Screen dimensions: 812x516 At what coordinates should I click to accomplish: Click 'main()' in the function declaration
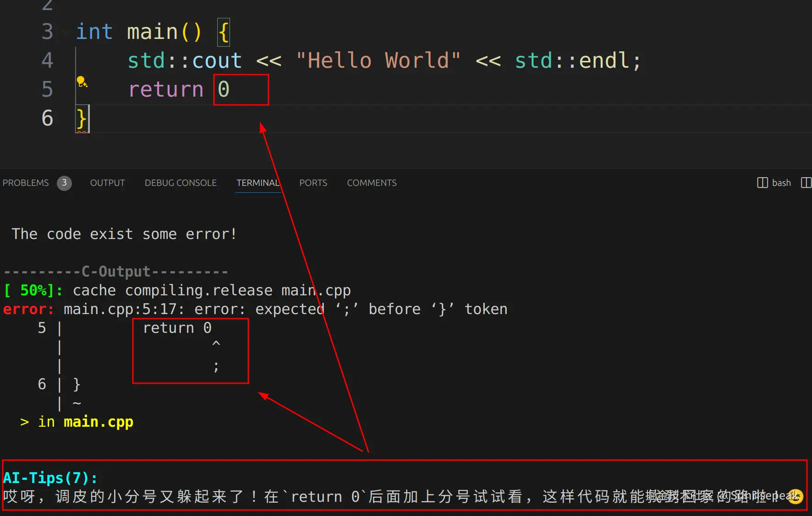click(164, 32)
